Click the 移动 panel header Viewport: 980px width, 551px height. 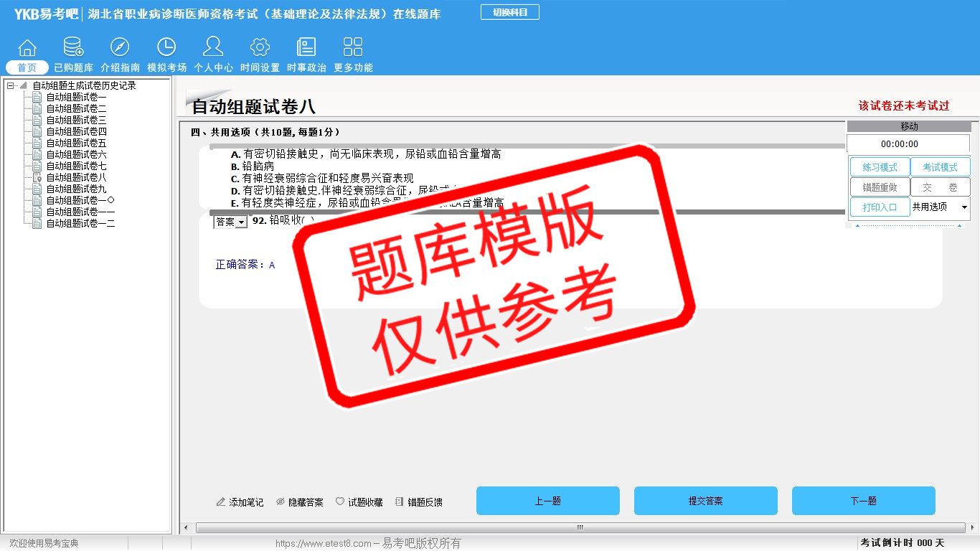click(908, 126)
